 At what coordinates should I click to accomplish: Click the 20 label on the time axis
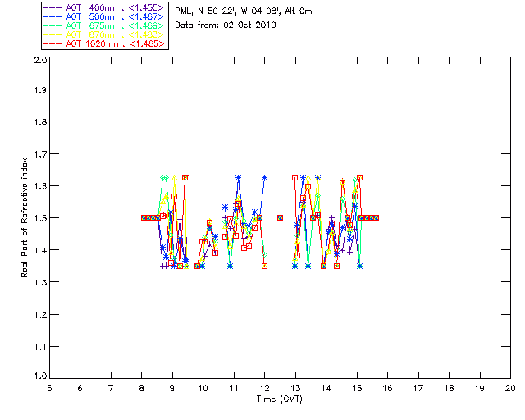510,388
